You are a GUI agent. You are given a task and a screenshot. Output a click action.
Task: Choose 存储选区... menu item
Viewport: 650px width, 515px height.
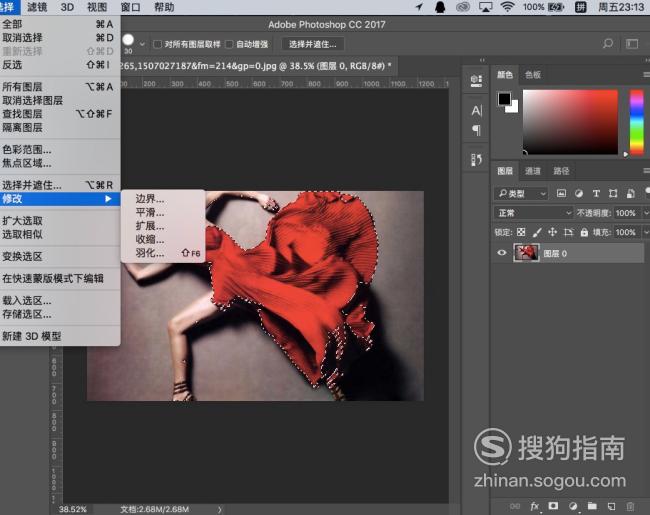(x=60, y=314)
